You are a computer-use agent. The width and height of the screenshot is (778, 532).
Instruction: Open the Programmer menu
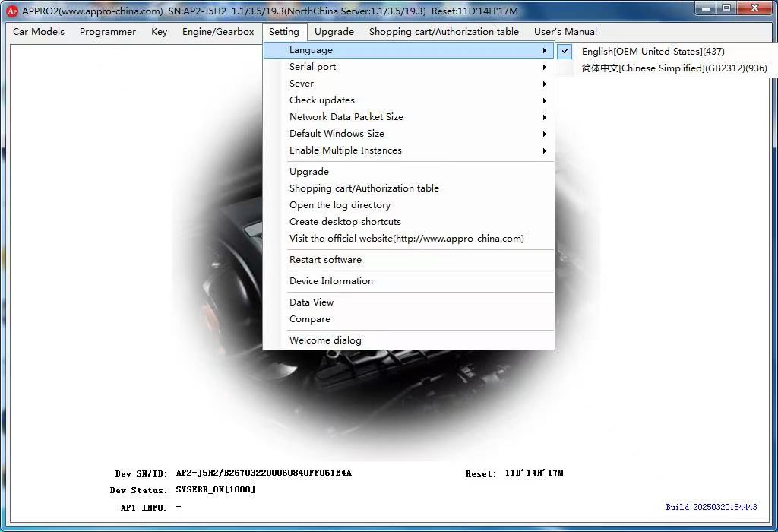pos(108,32)
